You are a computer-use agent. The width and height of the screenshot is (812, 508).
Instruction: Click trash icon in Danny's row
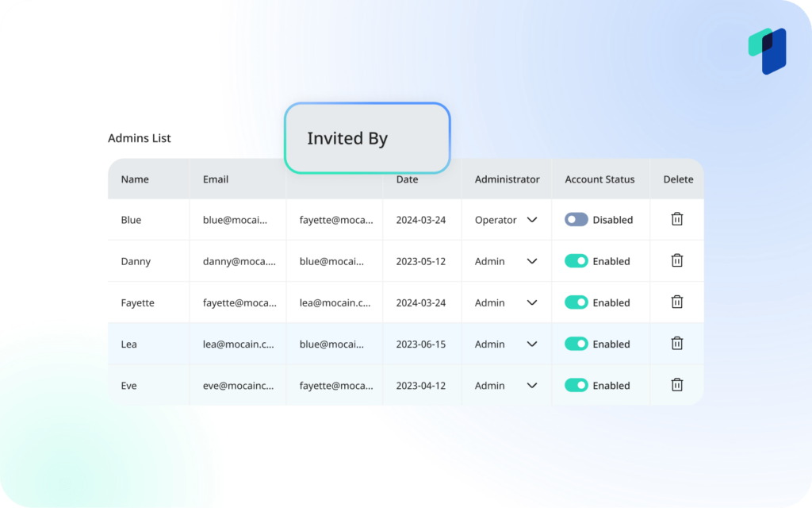coord(677,260)
